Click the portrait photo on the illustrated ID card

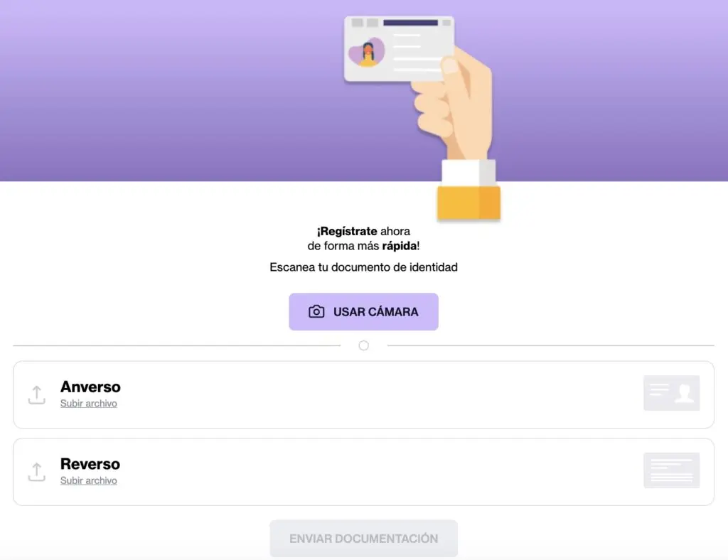click(367, 53)
